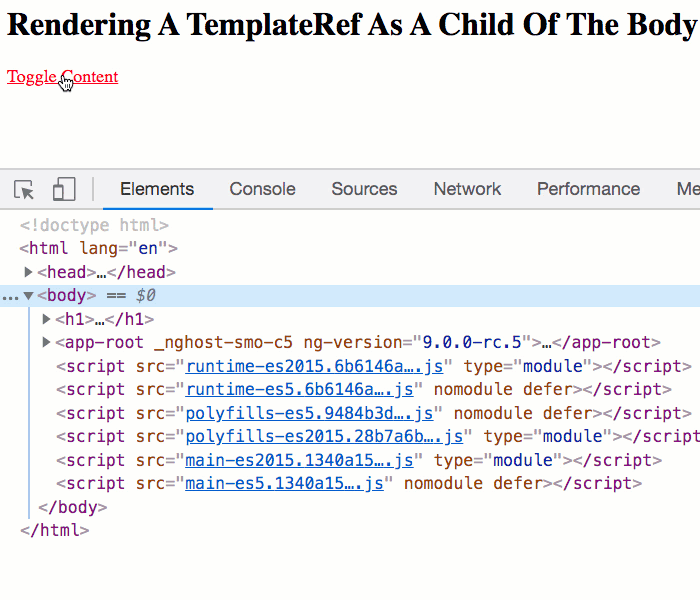
Task: Open the Sources tab
Action: [x=364, y=189]
